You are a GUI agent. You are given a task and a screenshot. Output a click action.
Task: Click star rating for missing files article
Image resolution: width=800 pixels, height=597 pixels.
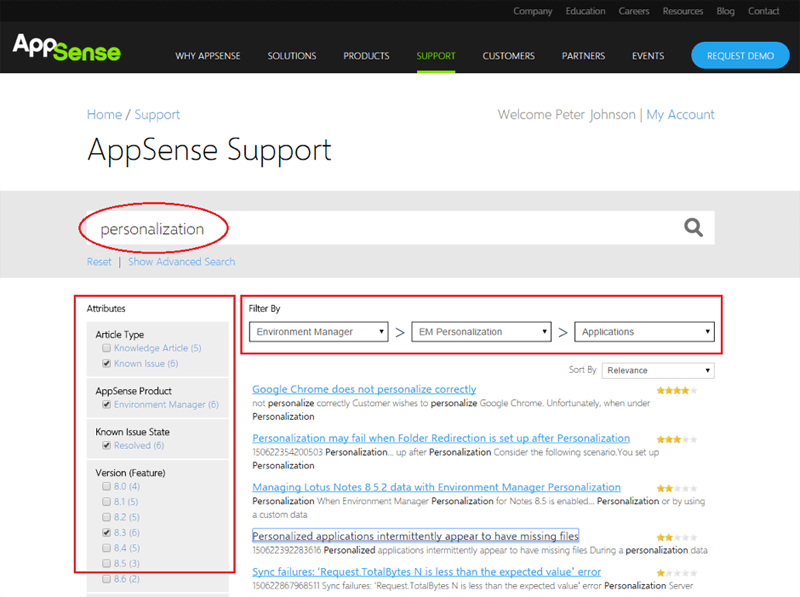coord(677,537)
